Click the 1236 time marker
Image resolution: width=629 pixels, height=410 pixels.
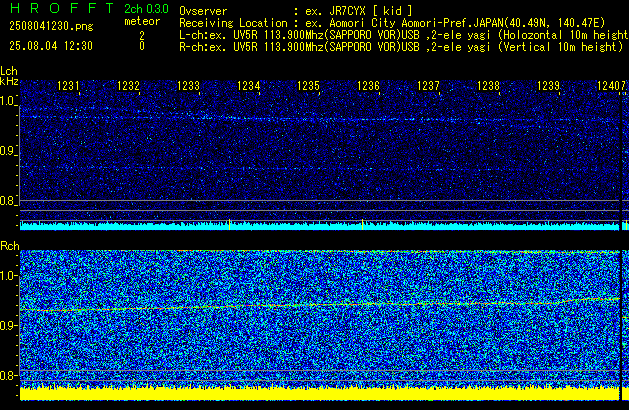(368, 86)
